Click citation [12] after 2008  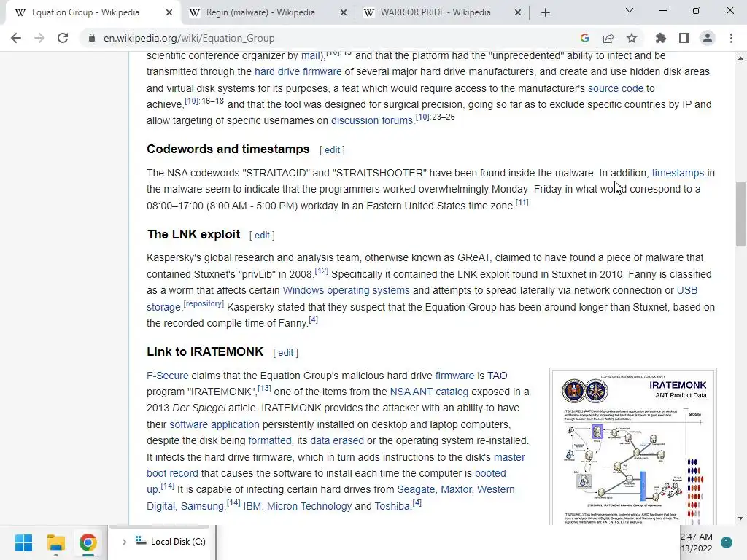[x=322, y=271]
